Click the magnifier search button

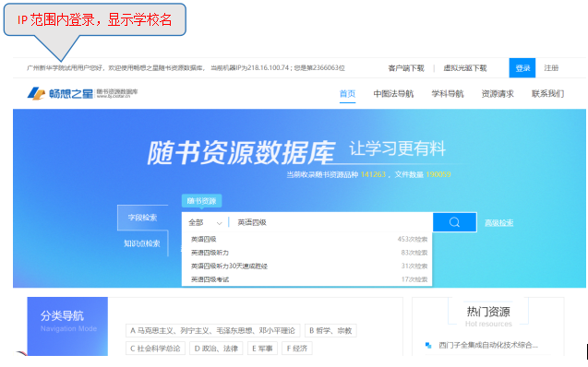(x=454, y=222)
